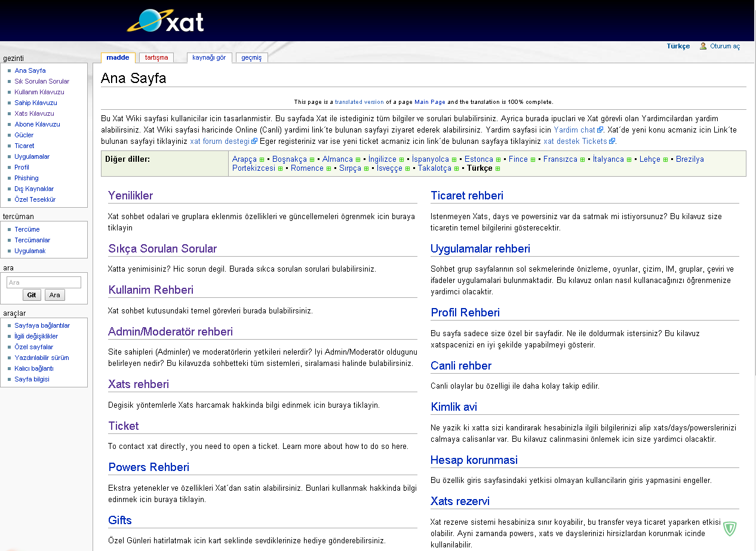756x551 pixels.
Task: Open the Yenilikler heading link
Action: pos(131,195)
